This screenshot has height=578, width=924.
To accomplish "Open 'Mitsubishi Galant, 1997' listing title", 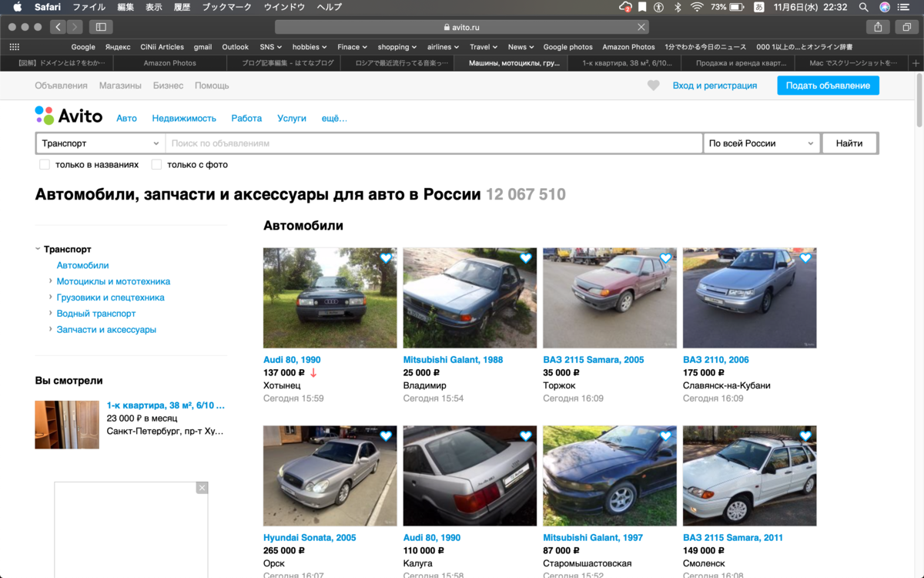I will point(593,538).
